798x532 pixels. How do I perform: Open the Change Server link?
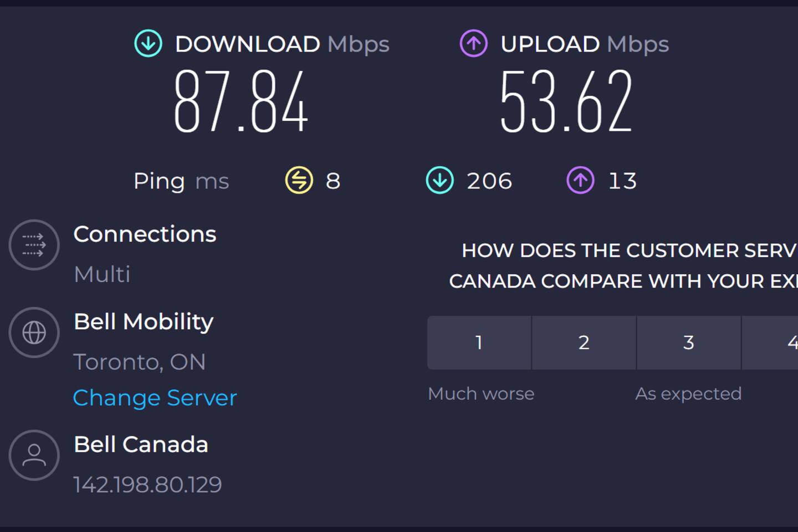click(x=155, y=397)
